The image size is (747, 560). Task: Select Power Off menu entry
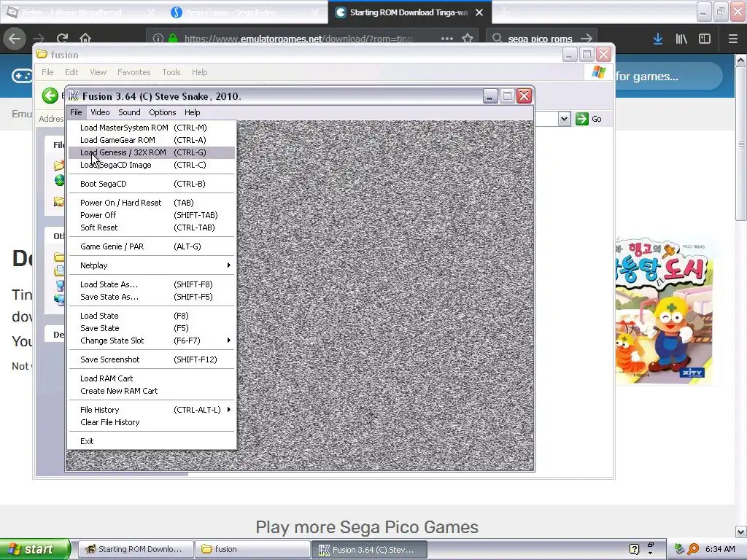(152, 215)
